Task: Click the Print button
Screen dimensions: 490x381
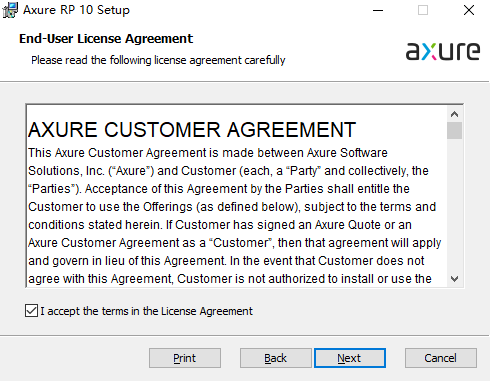Action: click(x=185, y=358)
